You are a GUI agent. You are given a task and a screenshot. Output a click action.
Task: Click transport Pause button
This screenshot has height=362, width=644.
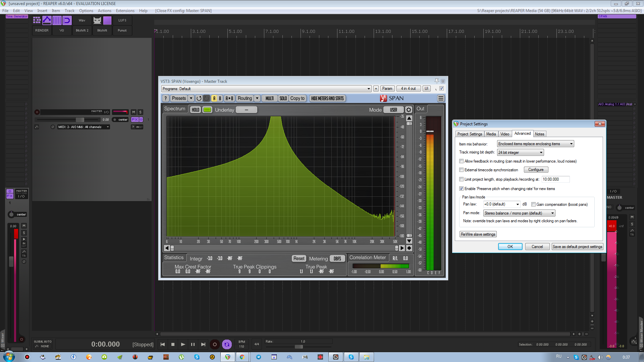[193, 344]
